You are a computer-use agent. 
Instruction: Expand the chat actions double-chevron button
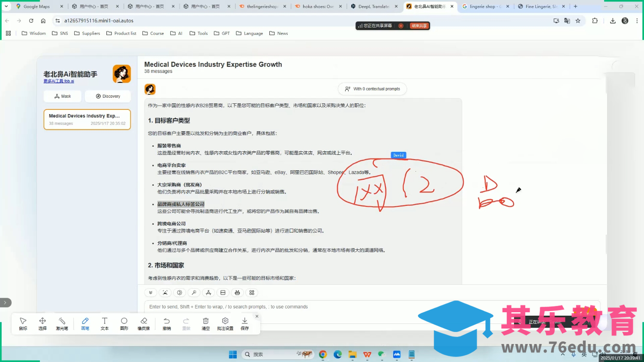(x=150, y=293)
